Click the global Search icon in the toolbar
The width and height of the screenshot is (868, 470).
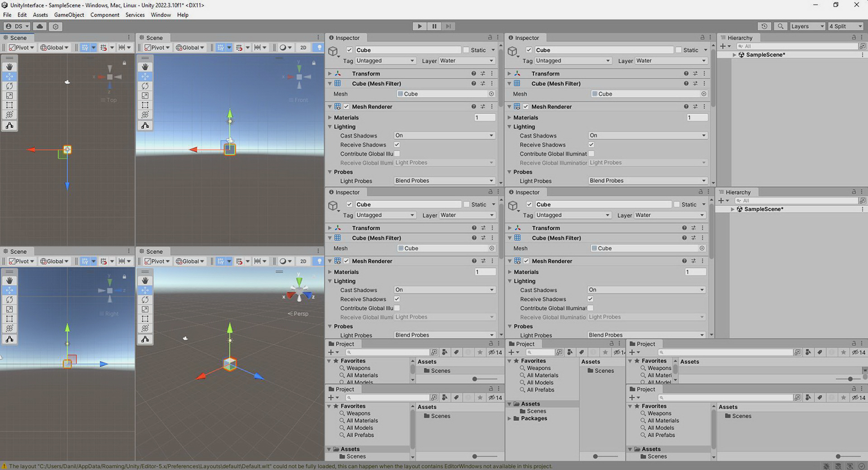coord(780,26)
